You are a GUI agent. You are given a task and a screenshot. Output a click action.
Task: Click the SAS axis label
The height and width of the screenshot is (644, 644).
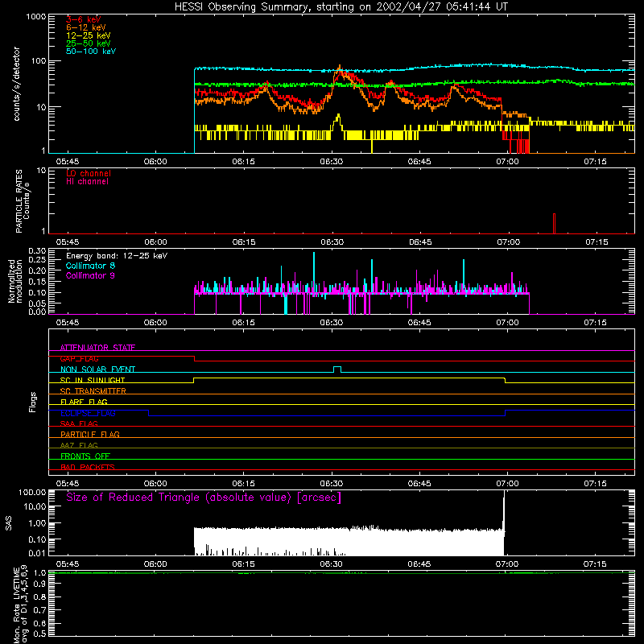[8, 523]
